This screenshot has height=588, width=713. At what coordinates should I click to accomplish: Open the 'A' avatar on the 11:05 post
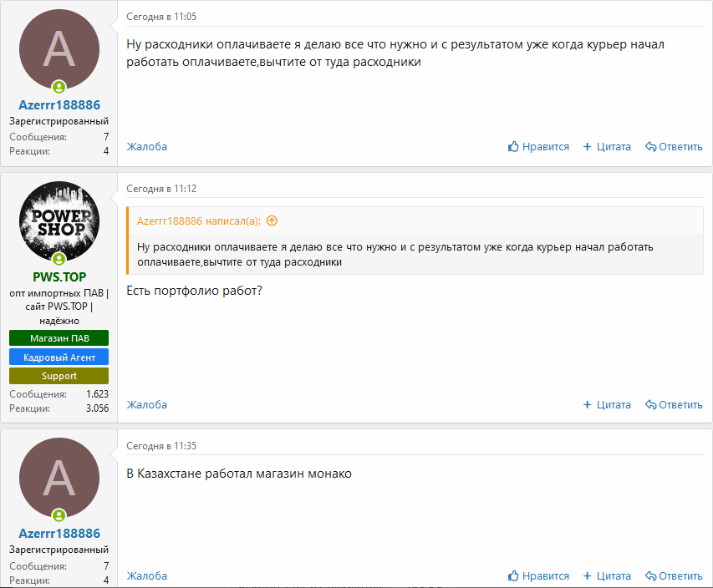click(x=59, y=49)
